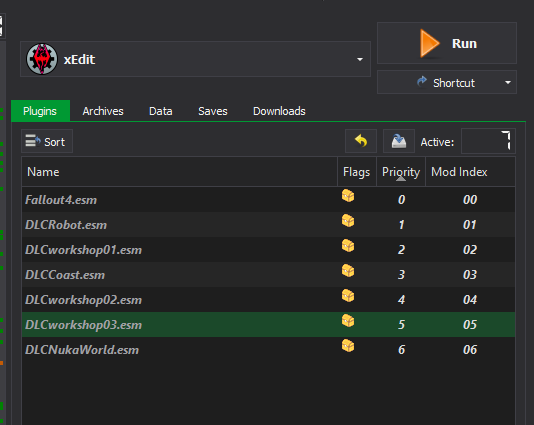Click the Sort plugins button

point(47,141)
